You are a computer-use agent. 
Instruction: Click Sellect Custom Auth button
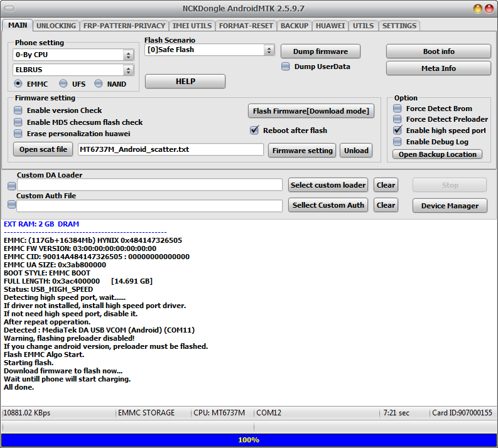point(328,205)
